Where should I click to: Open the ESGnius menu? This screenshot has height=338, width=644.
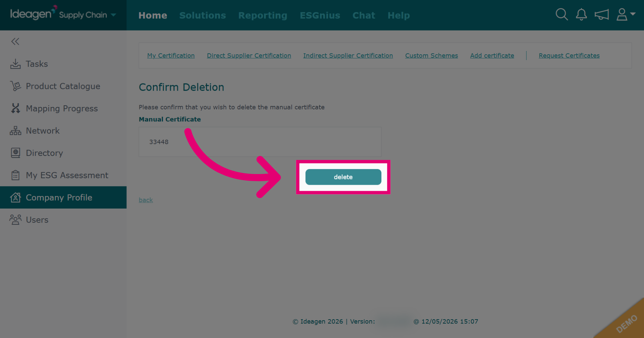pos(320,15)
